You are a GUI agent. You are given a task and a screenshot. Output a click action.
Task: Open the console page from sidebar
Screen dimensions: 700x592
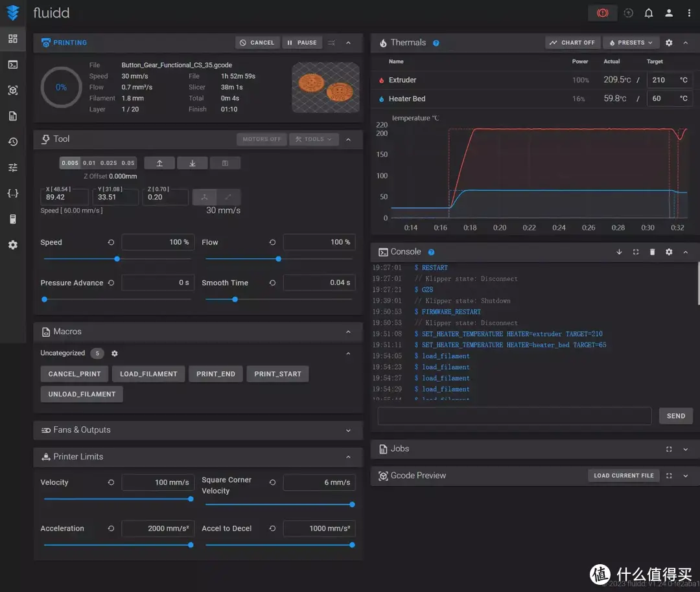point(13,65)
